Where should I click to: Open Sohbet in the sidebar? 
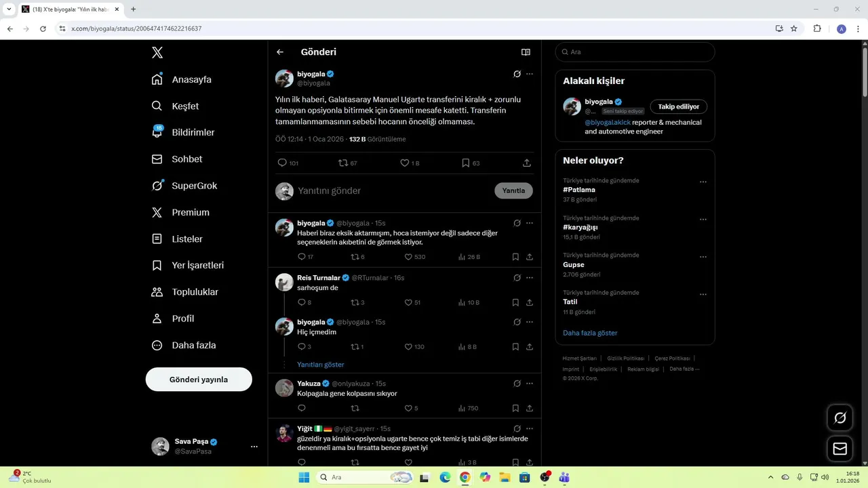(177, 159)
